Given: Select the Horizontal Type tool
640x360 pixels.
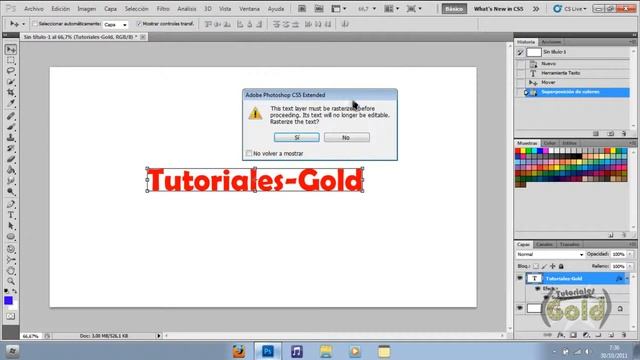Looking at the screenshot, I should pos(11,215).
